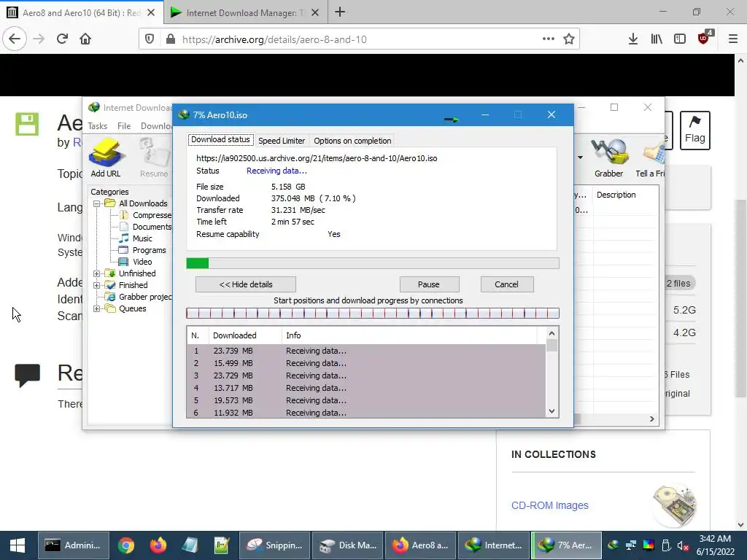Click the Description column header
The image size is (747, 560).
[x=625, y=195]
